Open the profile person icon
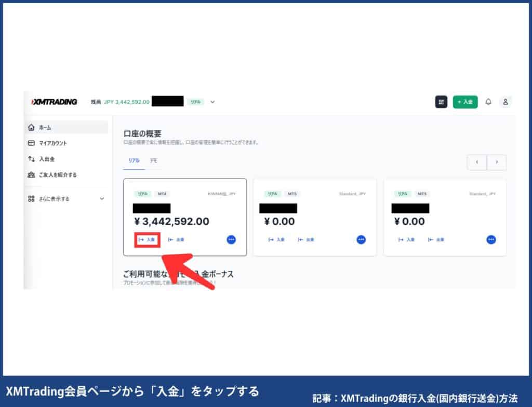This screenshot has height=407, width=532. (x=506, y=102)
